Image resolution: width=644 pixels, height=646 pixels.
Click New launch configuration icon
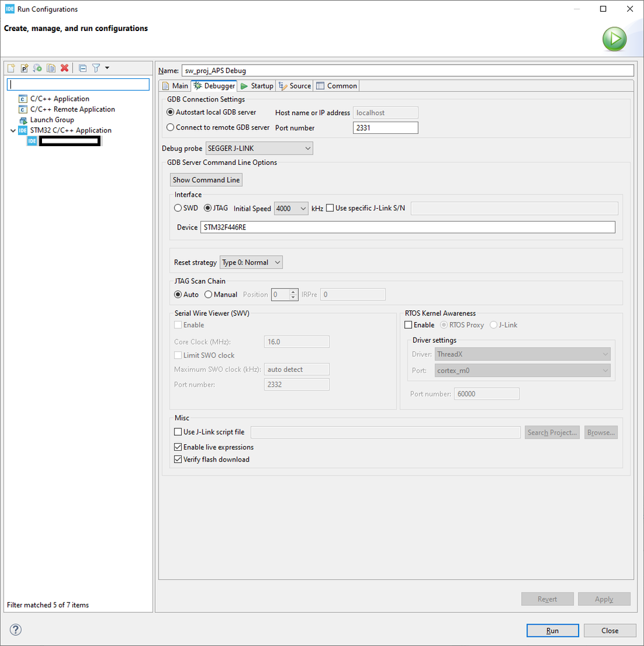coord(11,68)
